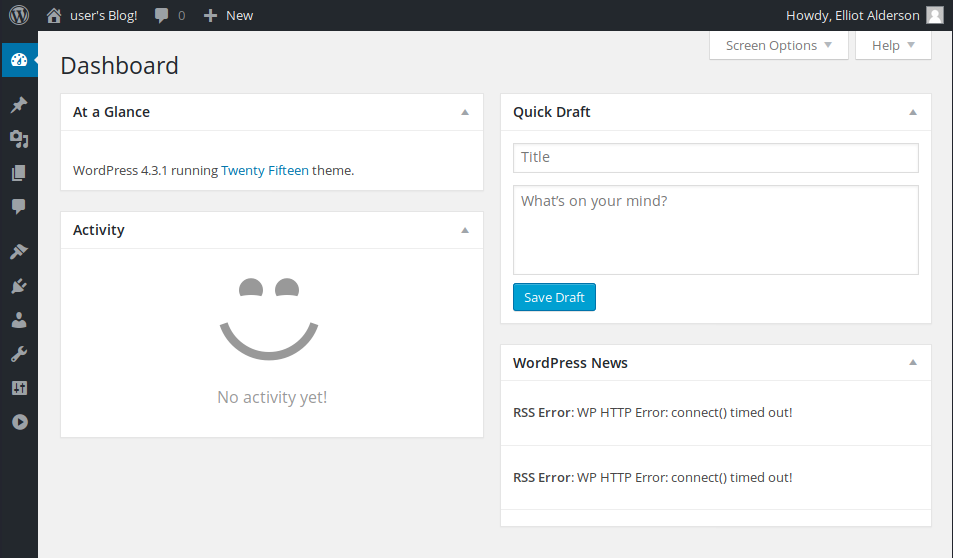Screen dimensions: 953x558
Task: Open user's Blog! site menu
Action: coord(92,15)
